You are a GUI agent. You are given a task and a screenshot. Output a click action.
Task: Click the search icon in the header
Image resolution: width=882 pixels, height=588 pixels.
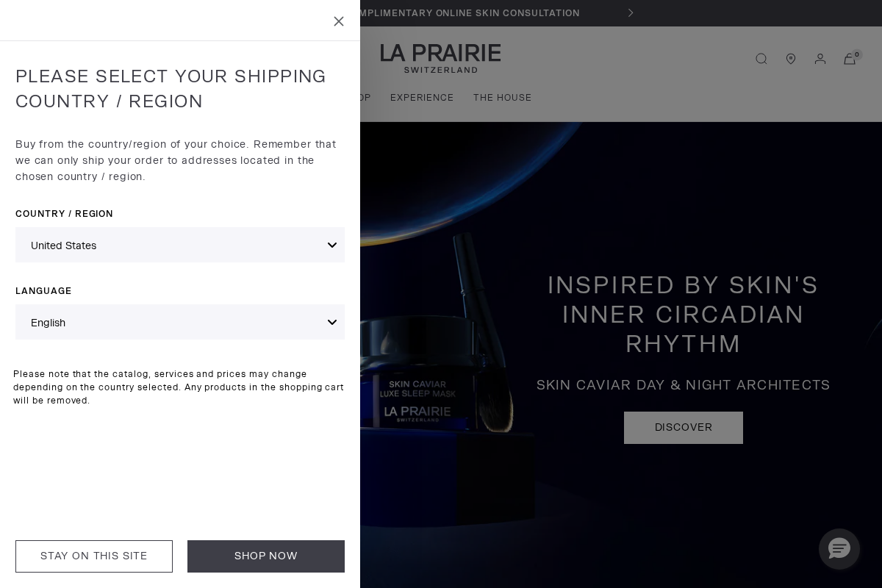point(761,59)
